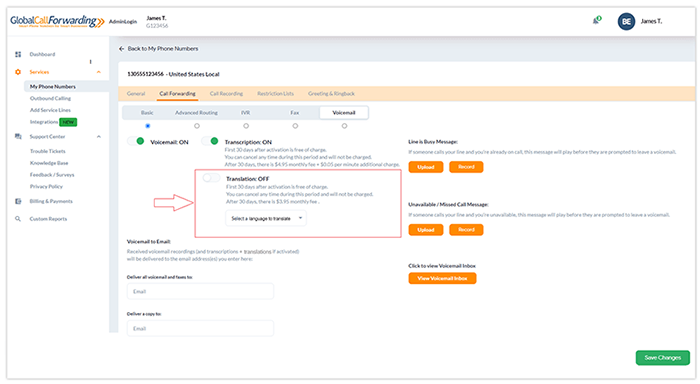Select the Advanced Routing sub-tab
700x384 pixels.
pyautogui.click(x=196, y=113)
